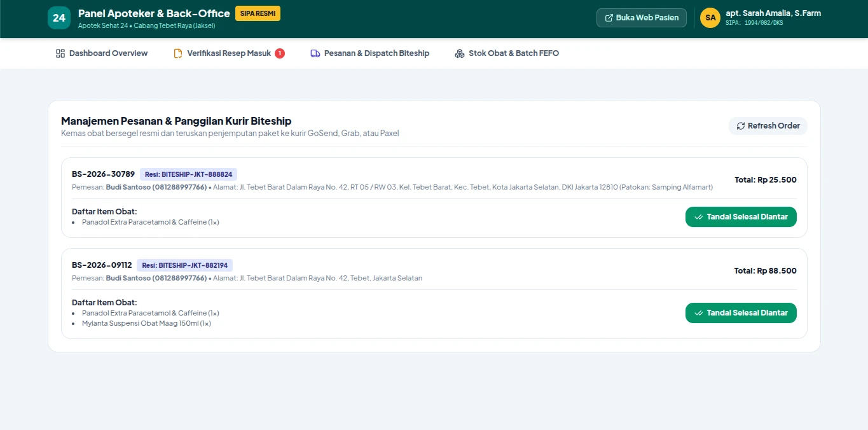The width and height of the screenshot is (868, 430).
Task: Click the external link icon in Buka Web Pasien
Action: 609,18
